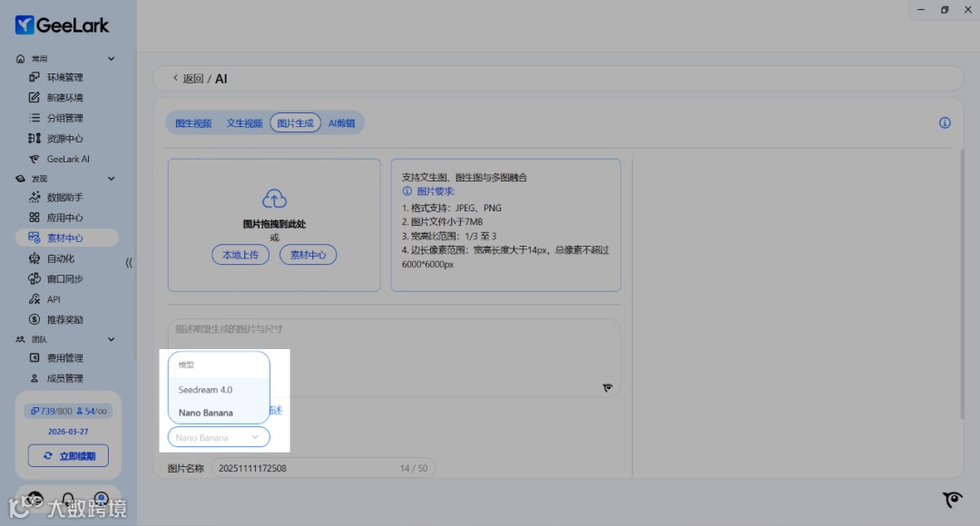
Task: Open 数据助手 menu item
Action: click(65, 198)
